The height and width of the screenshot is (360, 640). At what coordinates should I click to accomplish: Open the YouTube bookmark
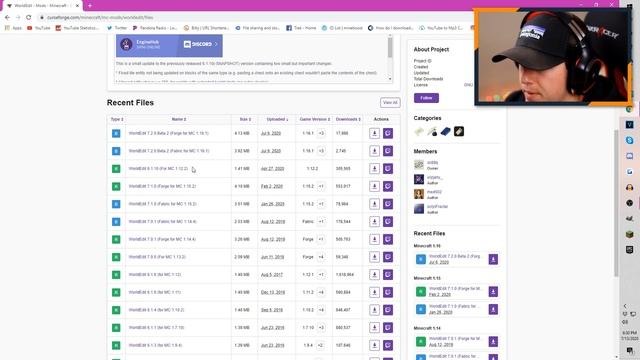pyautogui.click(x=39, y=28)
